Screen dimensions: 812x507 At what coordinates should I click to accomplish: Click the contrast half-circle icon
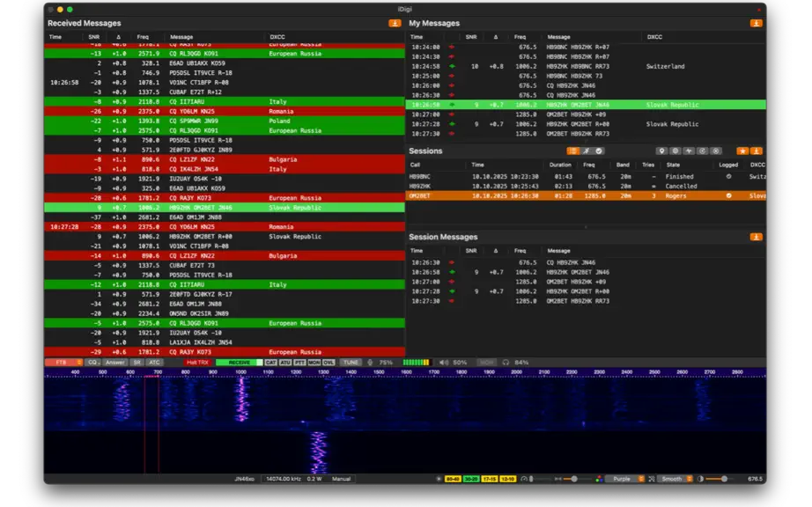pos(700,479)
